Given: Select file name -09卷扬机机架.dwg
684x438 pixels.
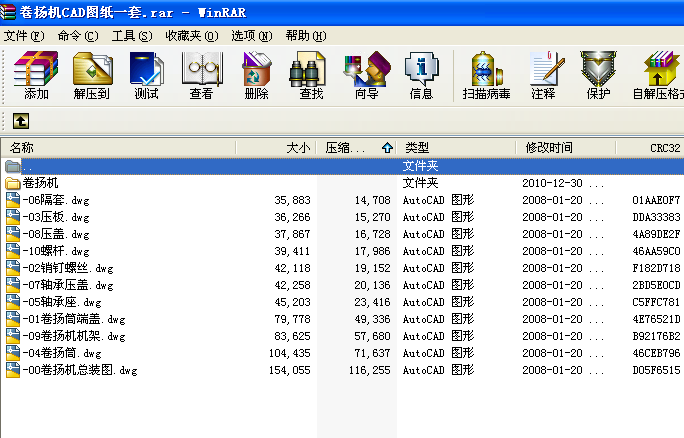Looking at the screenshot, I should [x=74, y=336].
